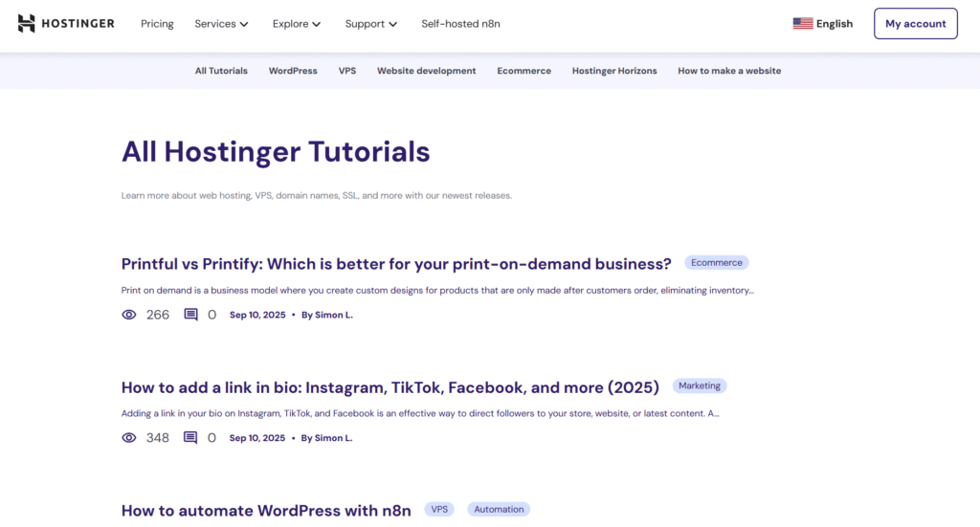This screenshot has height=527, width=980.
Task: Click the Marketing tag badge
Action: (700, 385)
